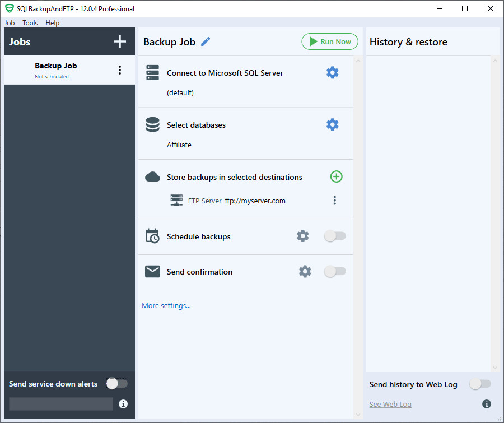Click History panel scrollbar up arrow
504x423 pixels.
point(495,61)
